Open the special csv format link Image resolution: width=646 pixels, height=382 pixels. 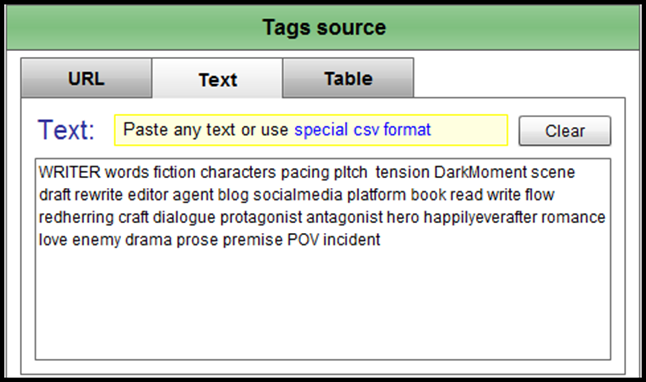363,130
